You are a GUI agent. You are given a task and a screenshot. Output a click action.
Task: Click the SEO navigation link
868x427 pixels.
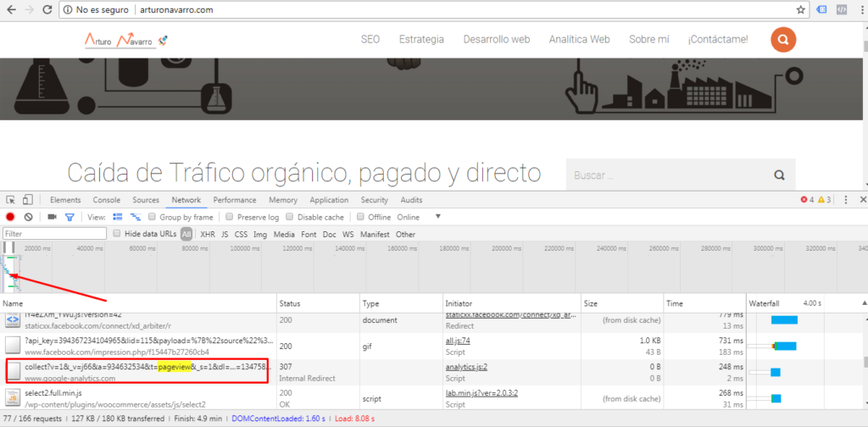(370, 39)
